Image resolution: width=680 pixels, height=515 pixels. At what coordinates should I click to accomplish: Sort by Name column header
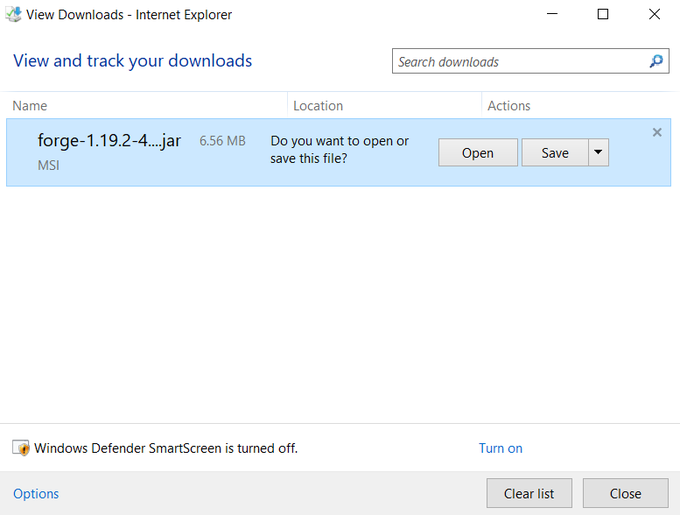click(x=29, y=105)
